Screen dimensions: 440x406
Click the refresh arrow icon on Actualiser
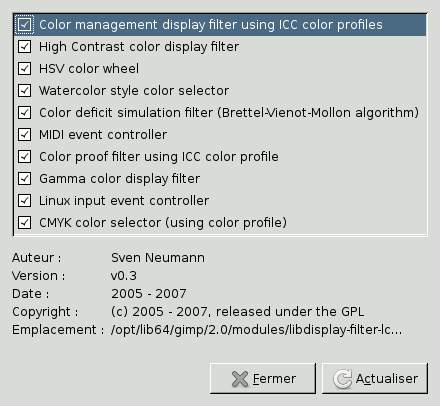point(342,379)
